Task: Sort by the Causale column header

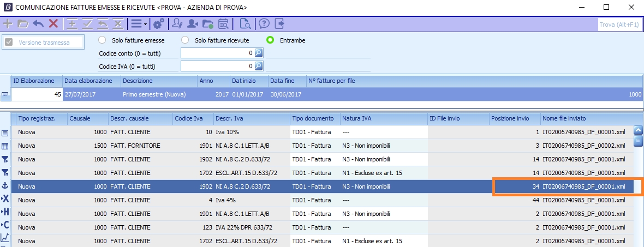Action: pos(88,118)
